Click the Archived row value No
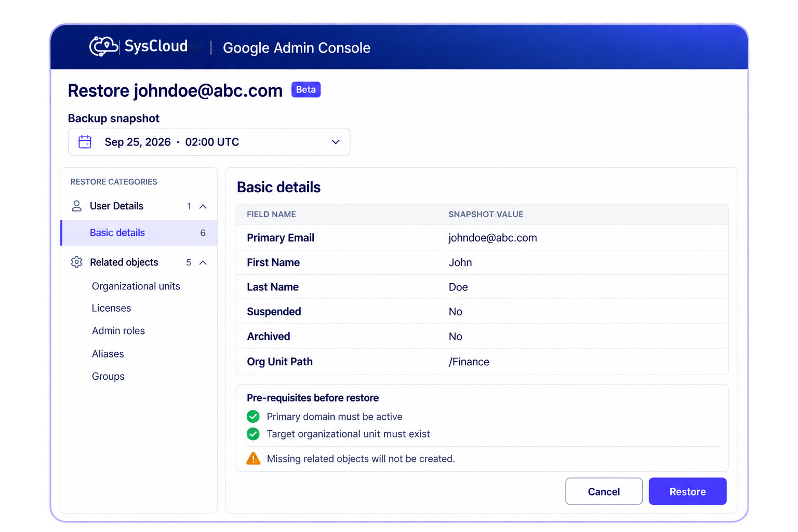The width and height of the screenshot is (798, 532). coord(455,337)
